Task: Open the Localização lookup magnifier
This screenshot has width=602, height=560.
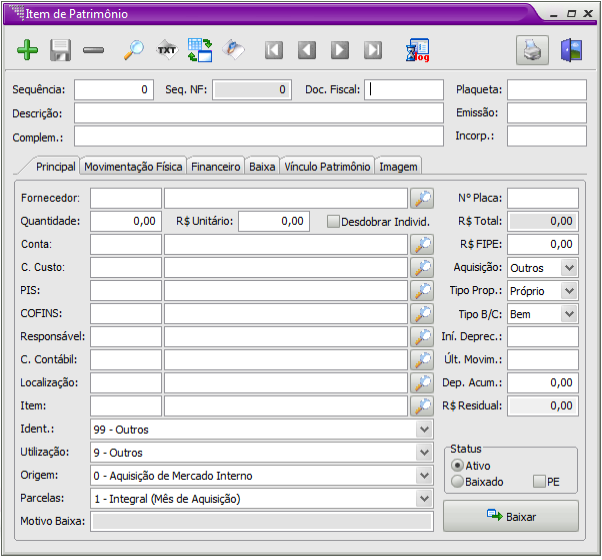Action: [422, 383]
